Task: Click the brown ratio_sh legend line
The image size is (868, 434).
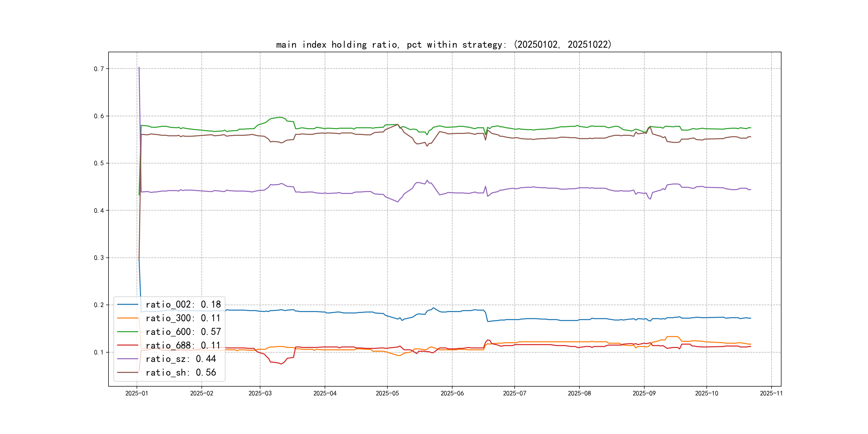Action: click(127, 372)
